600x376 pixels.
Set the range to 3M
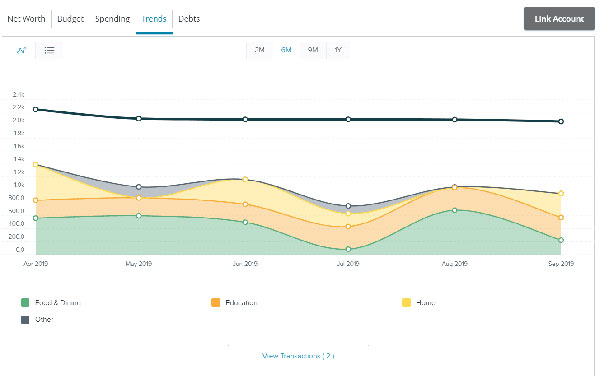coord(259,50)
